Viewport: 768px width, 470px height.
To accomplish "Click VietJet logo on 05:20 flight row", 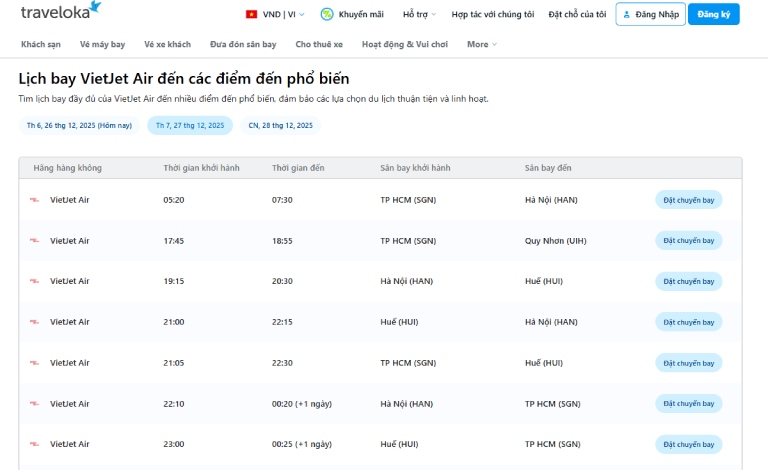I will (35, 200).
